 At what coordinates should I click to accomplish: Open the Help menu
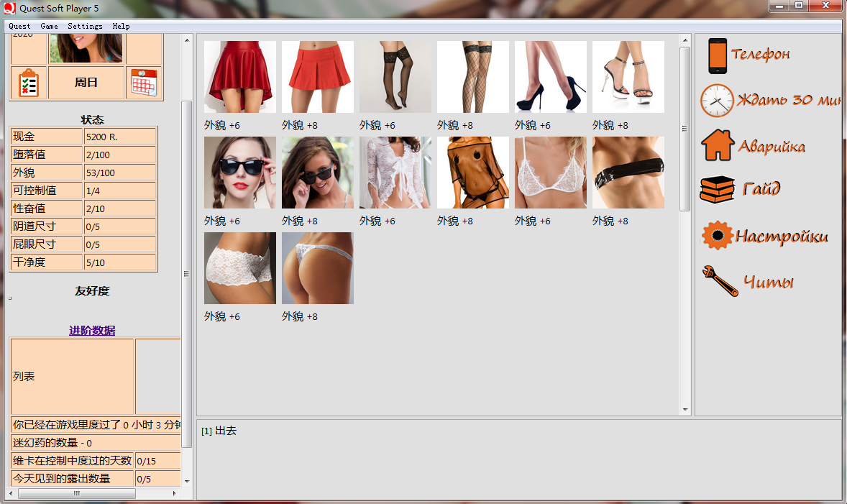click(x=121, y=26)
